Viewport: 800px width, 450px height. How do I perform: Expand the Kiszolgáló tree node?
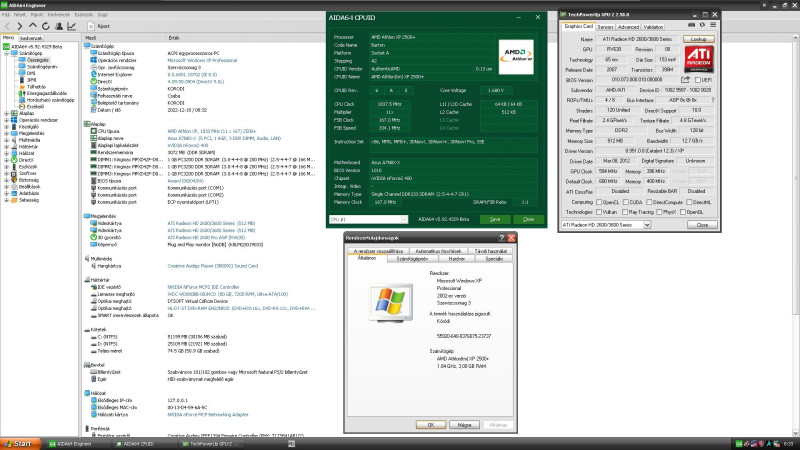[x=6, y=127]
